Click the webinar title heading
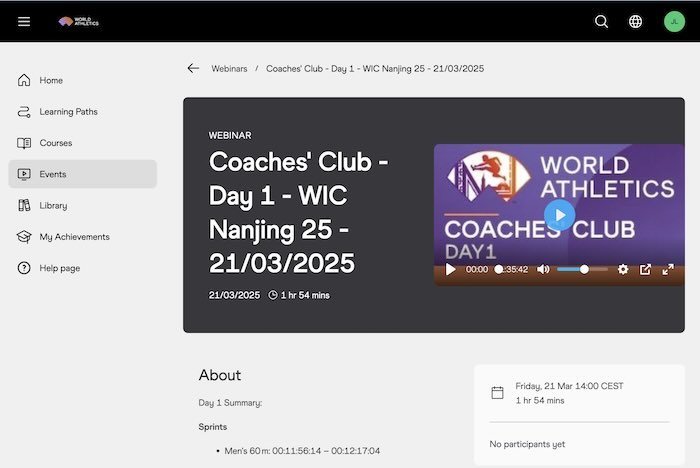 (x=298, y=212)
